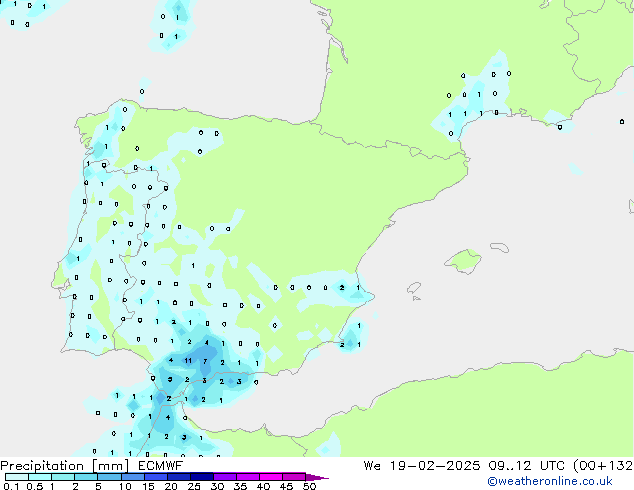
Task: Click the '40' legend tick label
Action: point(263,486)
